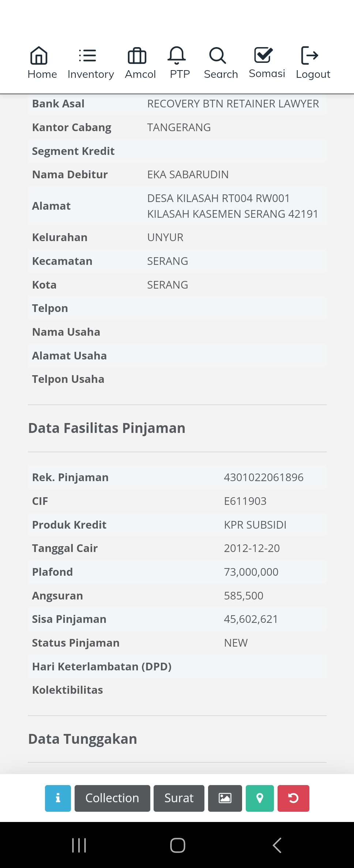This screenshot has width=354, height=868.
Task: Open Android recent apps button
Action: point(79,845)
